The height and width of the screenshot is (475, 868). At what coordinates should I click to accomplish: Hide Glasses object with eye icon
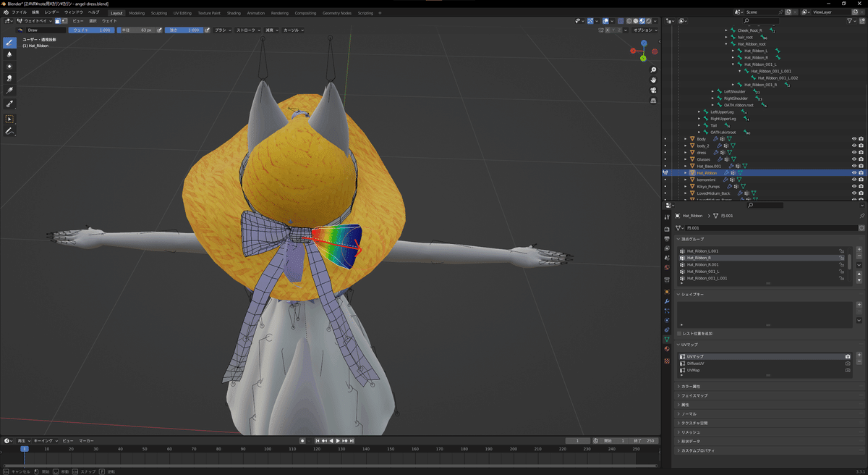click(x=854, y=159)
